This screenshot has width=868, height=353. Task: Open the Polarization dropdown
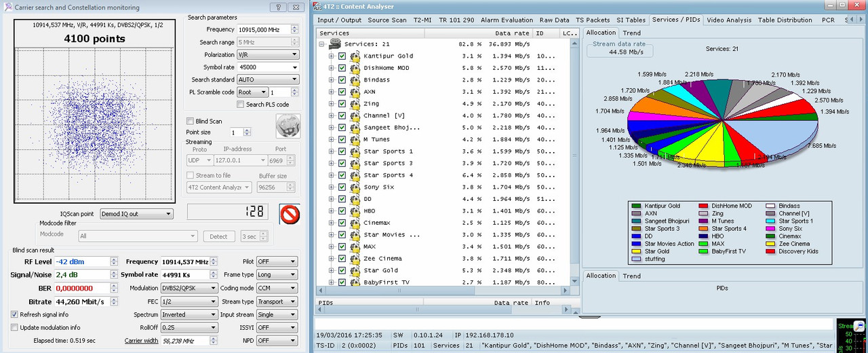coord(267,54)
